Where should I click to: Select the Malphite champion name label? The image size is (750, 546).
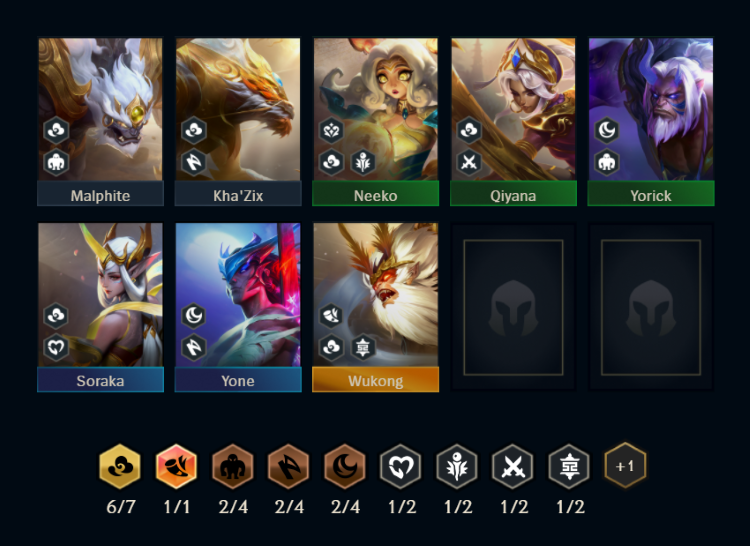tap(100, 194)
